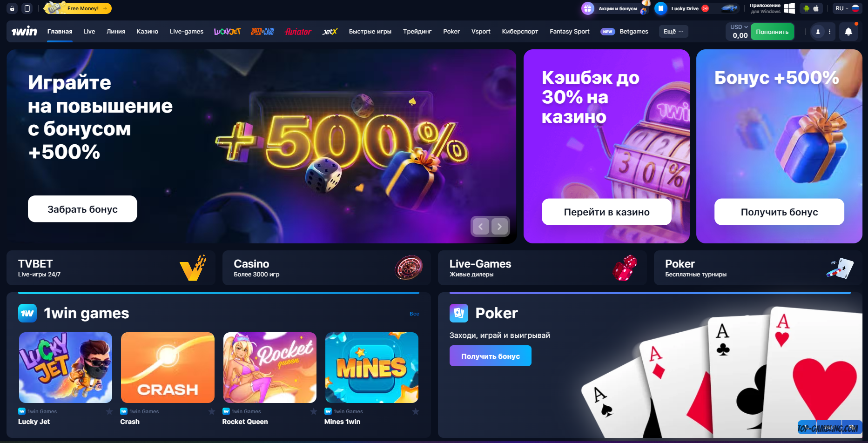Download the Android app
Viewport: 868px width, 443px height.
806,8
